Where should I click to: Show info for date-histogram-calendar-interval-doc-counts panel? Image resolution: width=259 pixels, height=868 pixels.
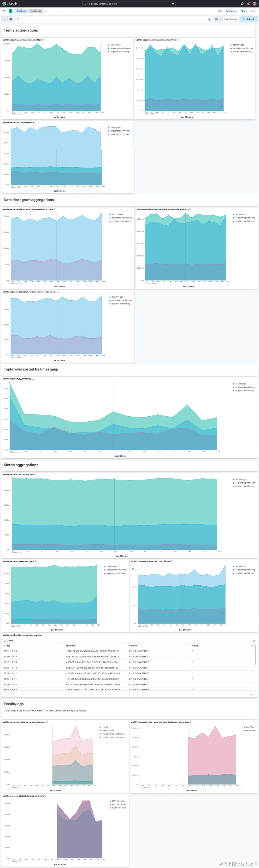click(58, 292)
